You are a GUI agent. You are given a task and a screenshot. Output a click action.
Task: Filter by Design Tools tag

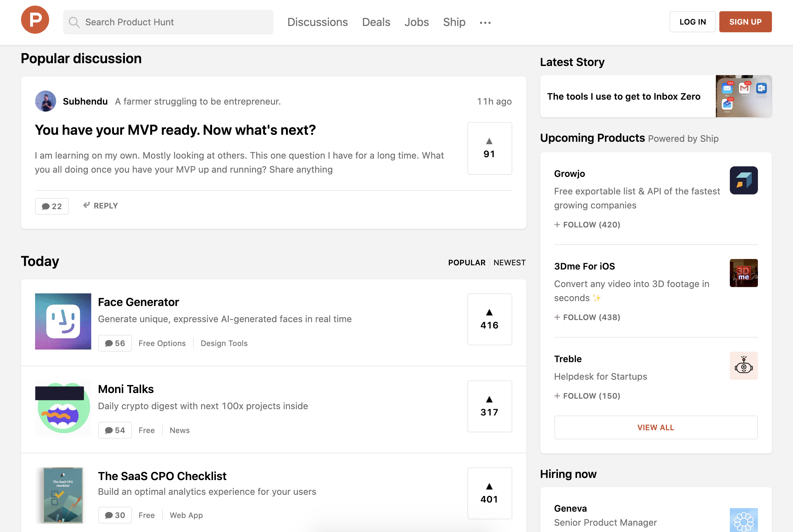224,343
